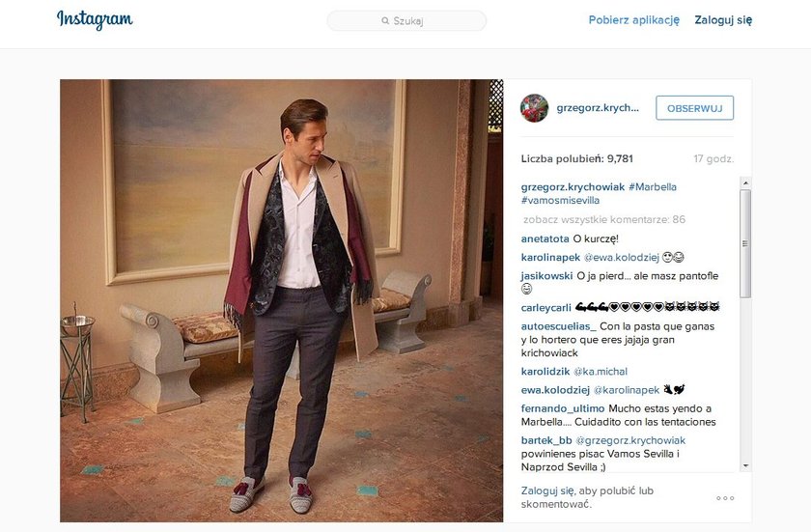Open grzegorz.krychowiak profile avatar
This screenshot has width=811, height=532.
pyautogui.click(x=534, y=108)
